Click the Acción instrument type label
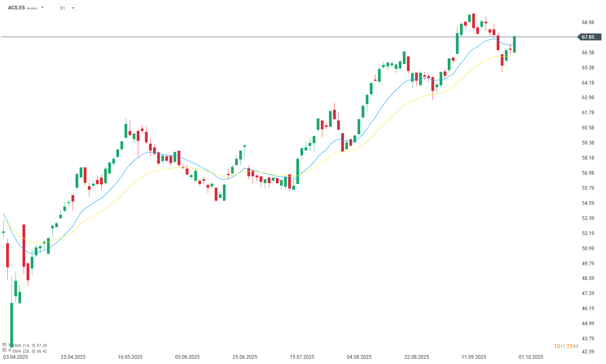The image size is (606, 364). 32,8
